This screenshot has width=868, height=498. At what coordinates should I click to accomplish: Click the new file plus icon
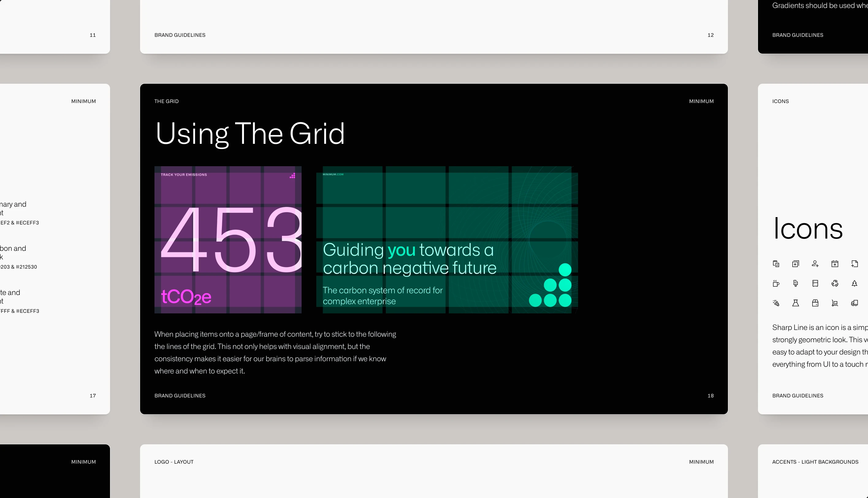[x=854, y=264]
